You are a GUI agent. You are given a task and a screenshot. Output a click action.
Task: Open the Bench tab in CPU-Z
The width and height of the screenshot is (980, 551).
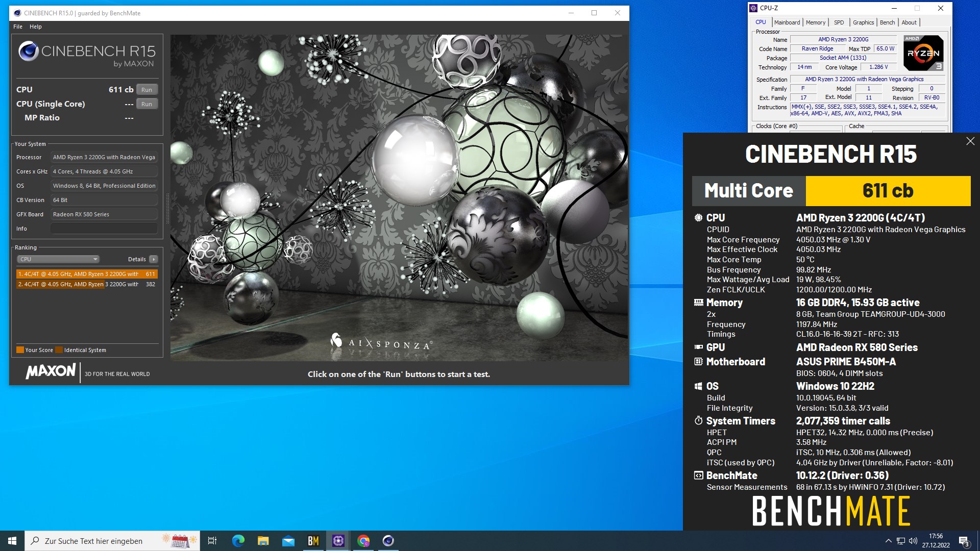pos(887,22)
